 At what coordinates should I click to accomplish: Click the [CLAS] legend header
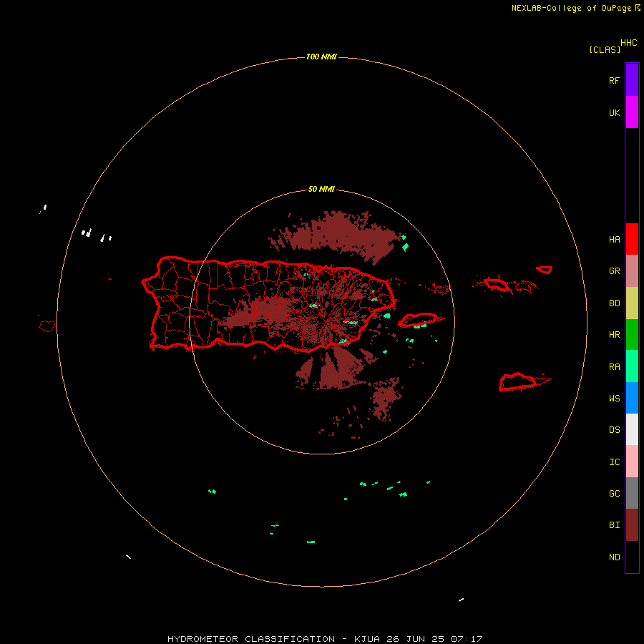[x=605, y=49]
